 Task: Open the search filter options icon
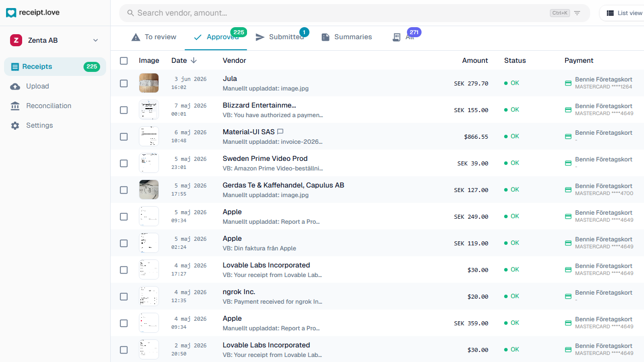(x=577, y=13)
